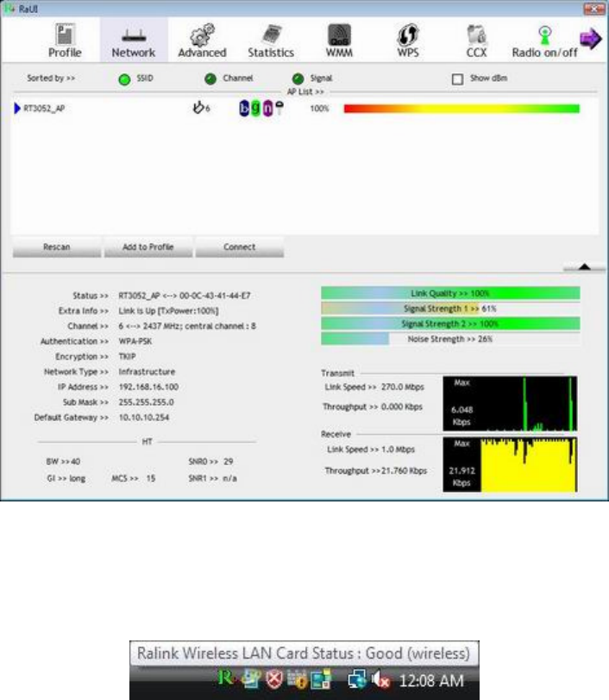The height and width of the screenshot is (700, 609).
Task: Sort AP list by SSID
Action: [x=124, y=79]
